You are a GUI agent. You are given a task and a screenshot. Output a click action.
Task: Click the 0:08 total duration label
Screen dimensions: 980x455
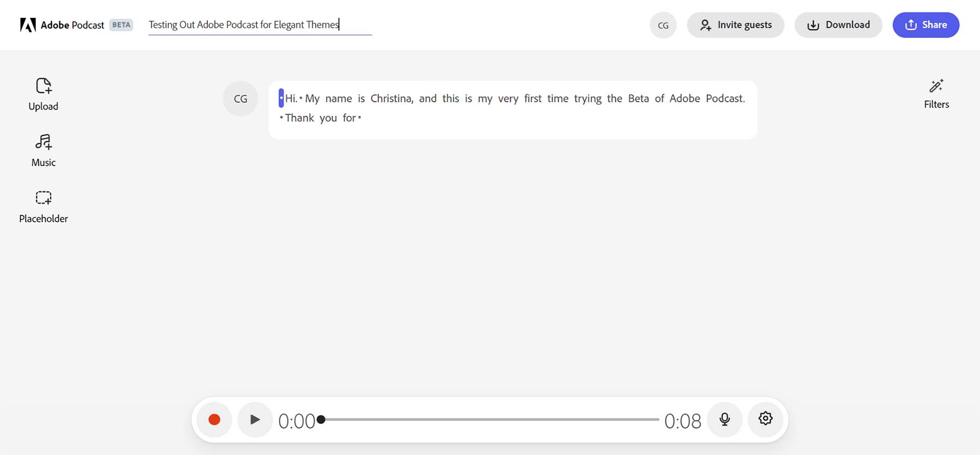coord(683,421)
